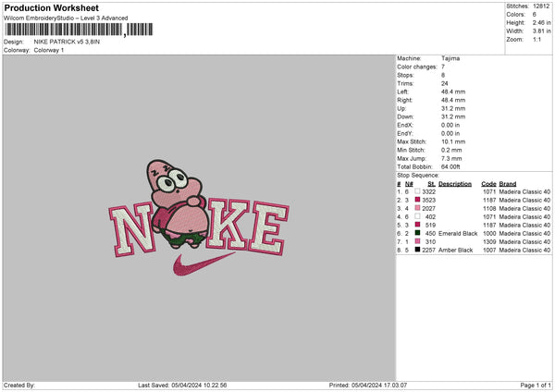Click the 'Production Worksheet' title

click(x=51, y=7)
